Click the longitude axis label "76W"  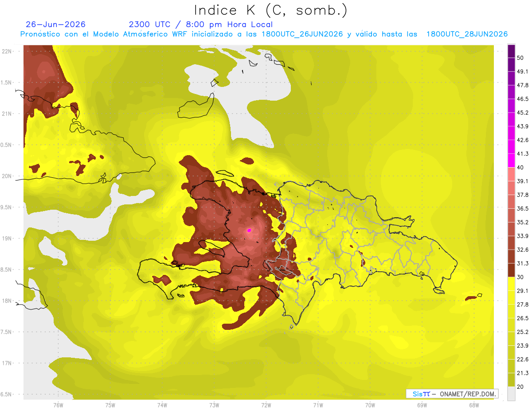point(58,405)
